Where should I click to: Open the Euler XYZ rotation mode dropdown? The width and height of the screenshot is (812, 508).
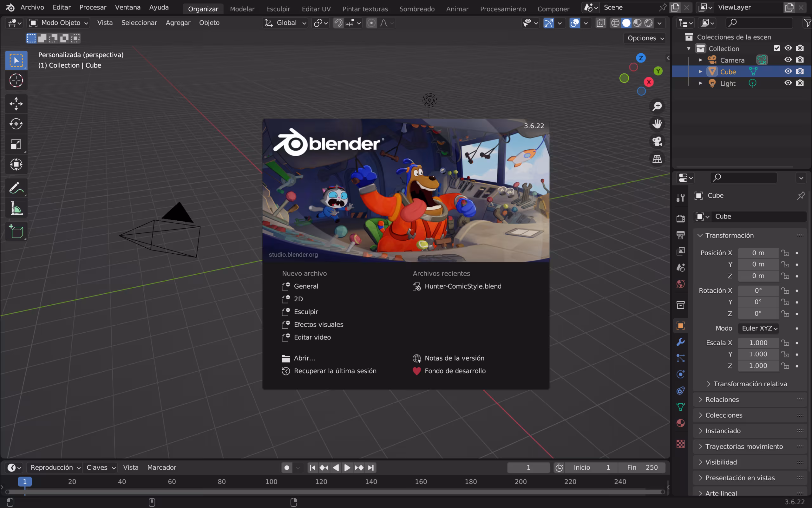(758, 328)
